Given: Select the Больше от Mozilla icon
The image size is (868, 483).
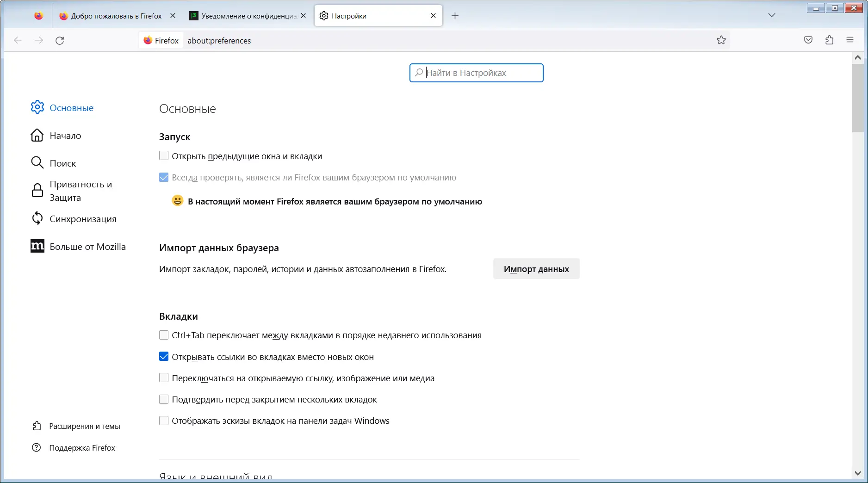Looking at the screenshot, I should click(x=37, y=246).
